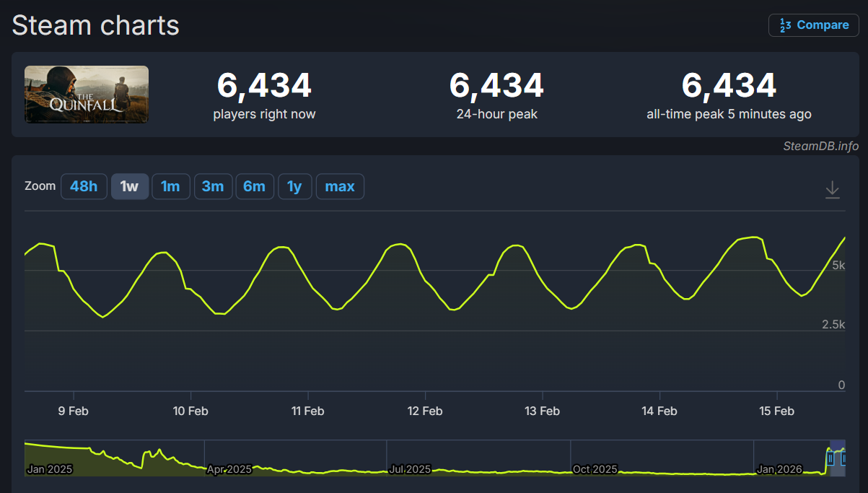The image size is (868, 493).
Task: Click Oct 2025 in the navigator timeline
Action: pos(595,469)
